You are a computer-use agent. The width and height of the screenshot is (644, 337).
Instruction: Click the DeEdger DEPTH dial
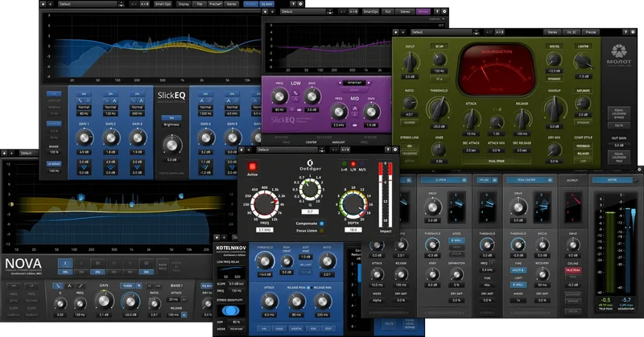353,205
